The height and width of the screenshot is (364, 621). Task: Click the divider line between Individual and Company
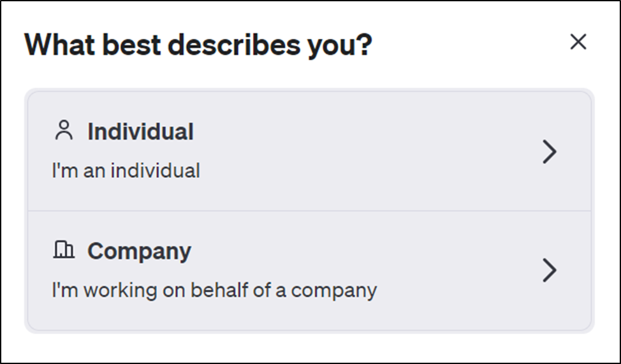point(309,211)
